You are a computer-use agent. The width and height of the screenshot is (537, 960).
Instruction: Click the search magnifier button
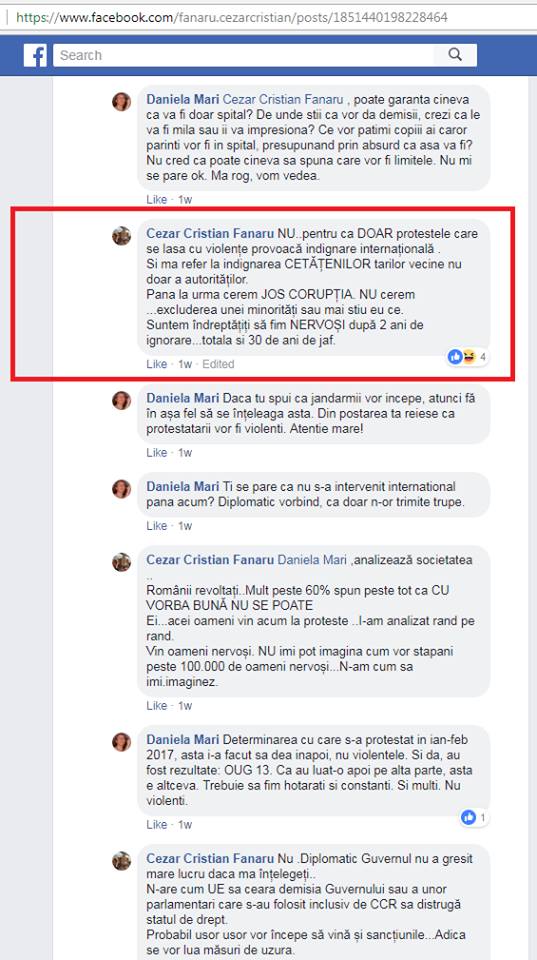455,55
